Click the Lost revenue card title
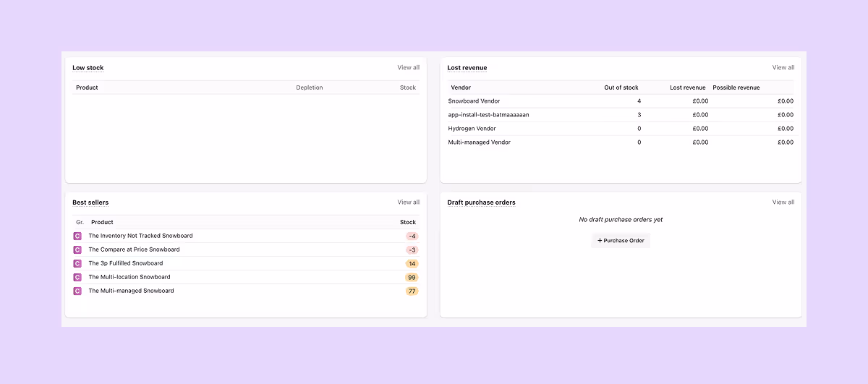The height and width of the screenshot is (384, 868). tap(467, 68)
